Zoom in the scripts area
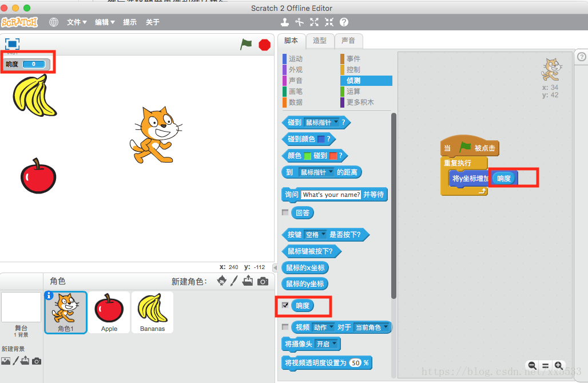The image size is (588, 383). pyautogui.click(x=558, y=365)
